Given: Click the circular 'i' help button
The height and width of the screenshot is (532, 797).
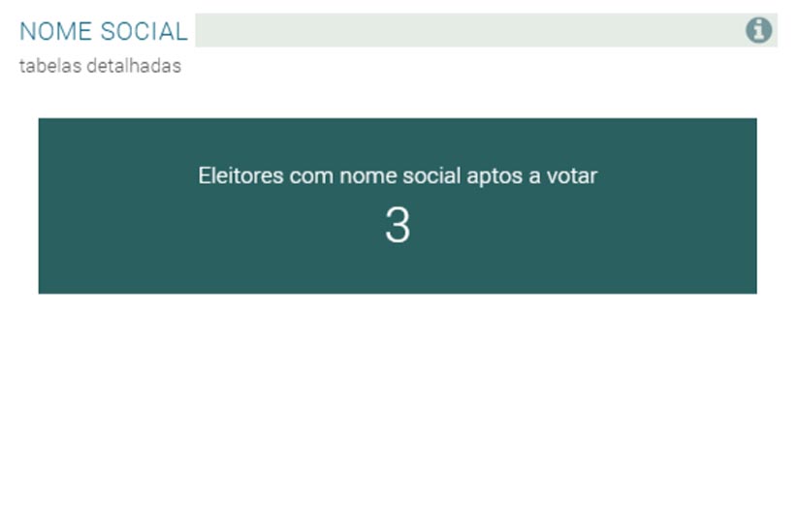Looking at the screenshot, I should pos(758,31).
